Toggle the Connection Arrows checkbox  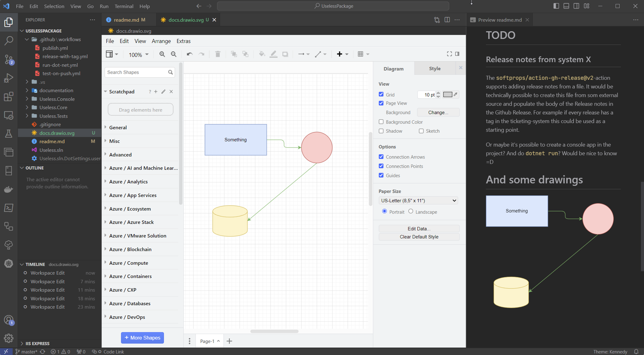pos(381,157)
